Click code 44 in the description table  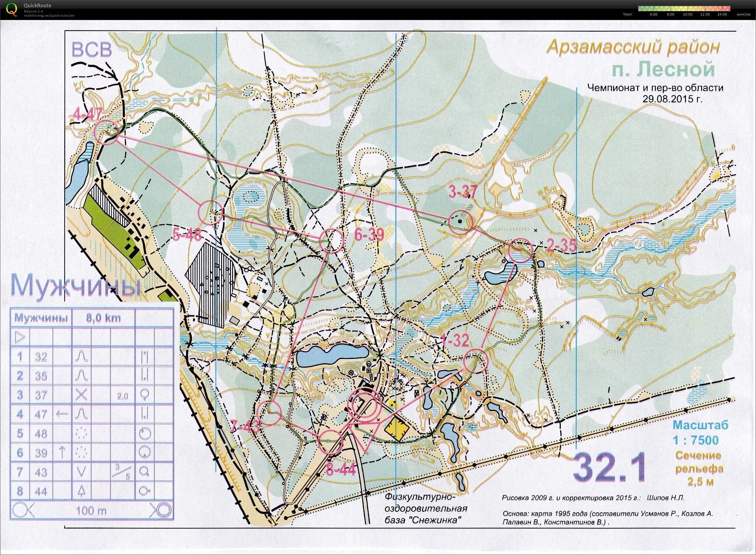pos(41,491)
